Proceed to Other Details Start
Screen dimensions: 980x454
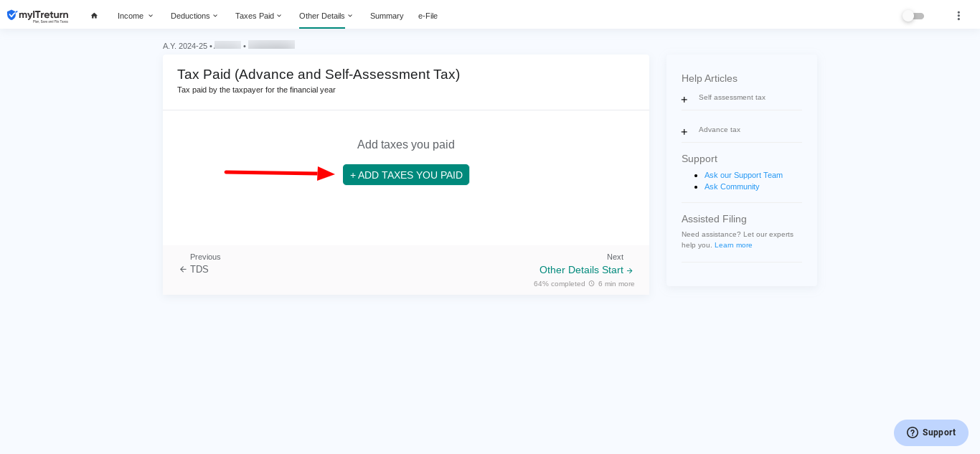click(x=585, y=270)
